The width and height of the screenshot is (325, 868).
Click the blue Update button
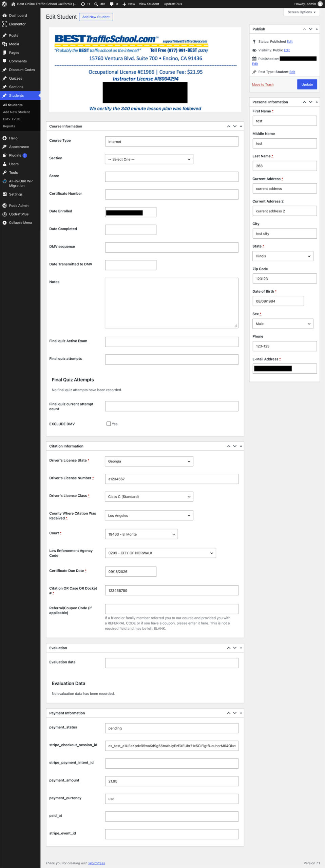(307, 84)
